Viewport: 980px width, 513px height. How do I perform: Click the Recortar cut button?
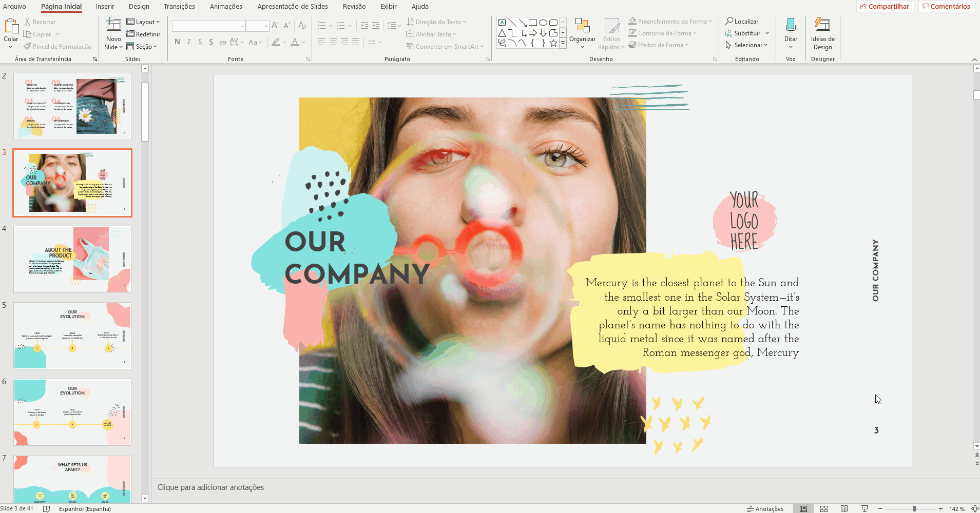[40, 22]
